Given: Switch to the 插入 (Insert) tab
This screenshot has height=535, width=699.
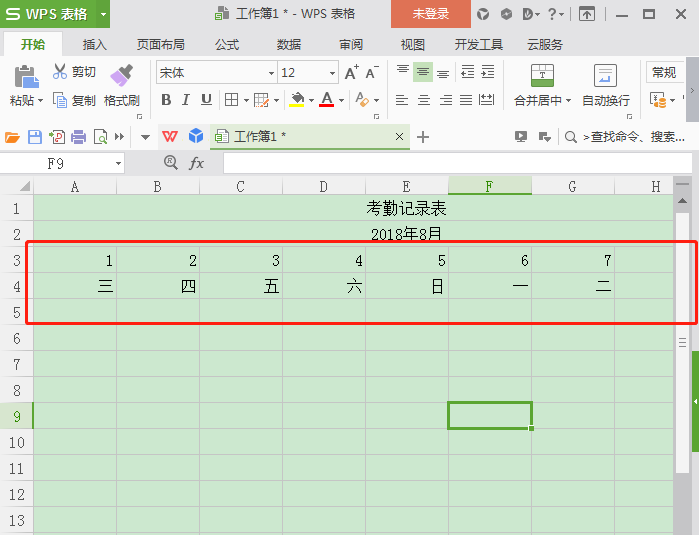Looking at the screenshot, I should 95,45.
